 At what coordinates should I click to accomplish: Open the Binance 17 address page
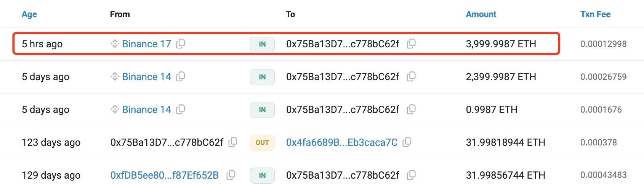tap(146, 44)
